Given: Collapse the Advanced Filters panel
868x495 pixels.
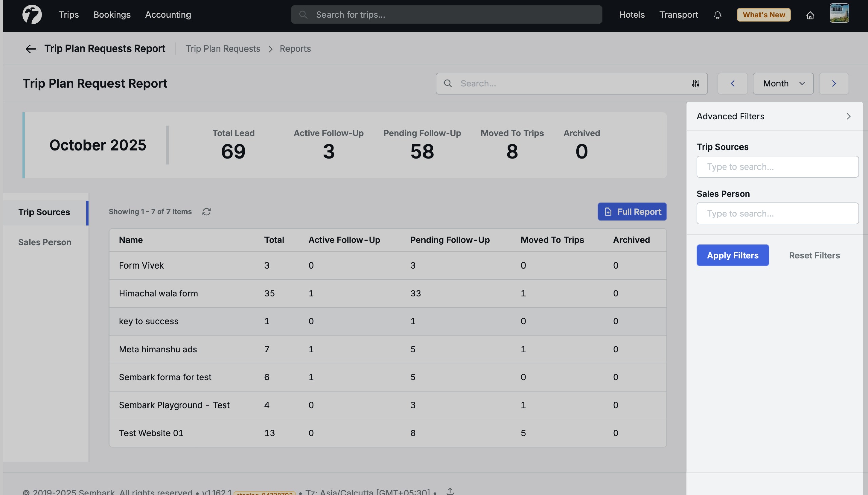Looking at the screenshot, I should point(848,116).
